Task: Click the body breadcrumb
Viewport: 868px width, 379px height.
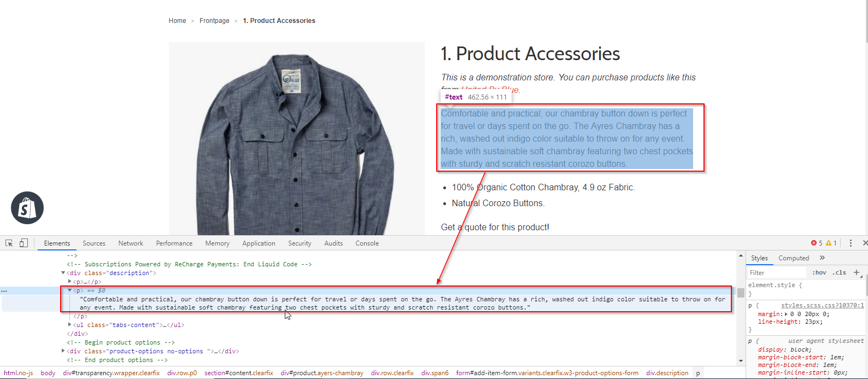Action: point(48,373)
